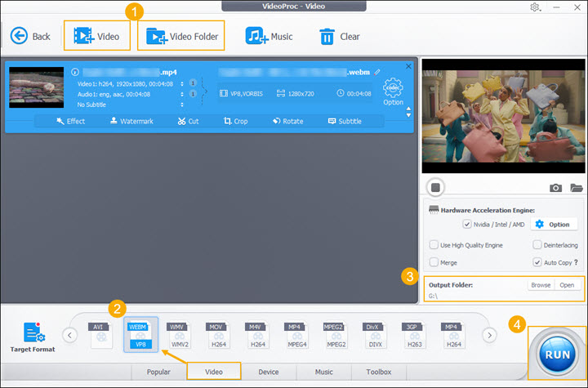Enable the Merge checkbox
Image resolution: width=588 pixels, height=388 pixels.
(x=434, y=262)
